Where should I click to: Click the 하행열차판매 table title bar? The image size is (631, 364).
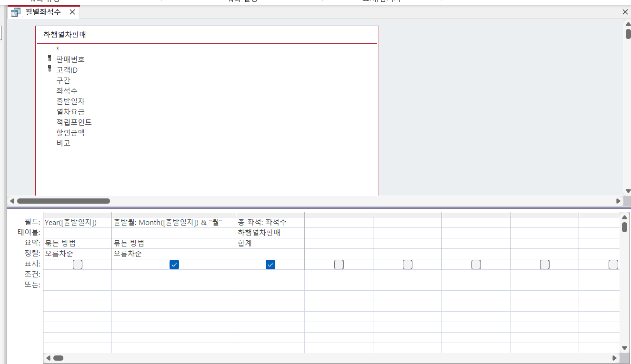pos(207,35)
